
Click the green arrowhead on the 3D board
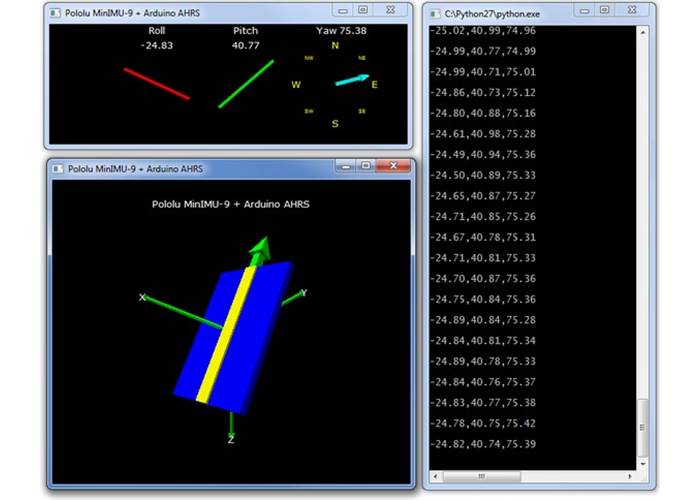[x=260, y=248]
